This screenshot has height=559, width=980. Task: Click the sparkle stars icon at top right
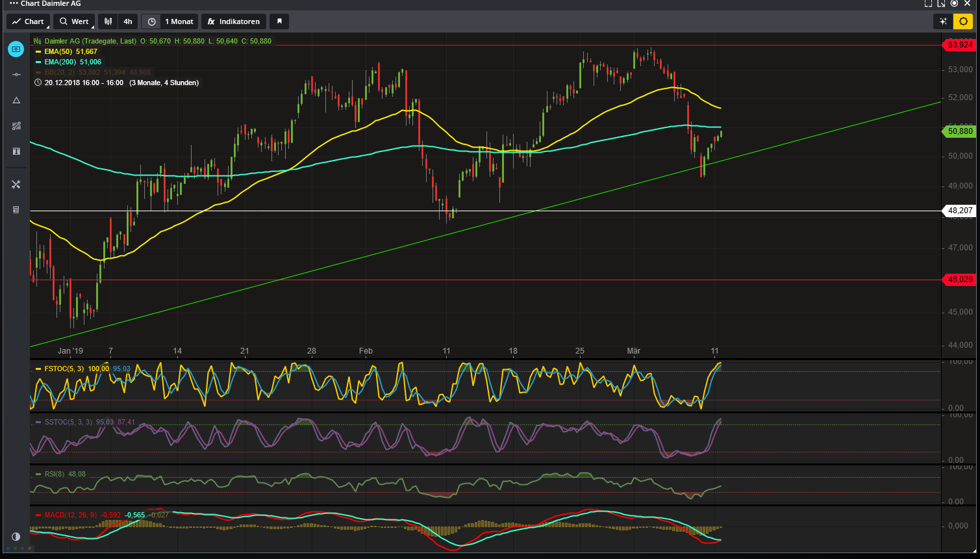(944, 21)
